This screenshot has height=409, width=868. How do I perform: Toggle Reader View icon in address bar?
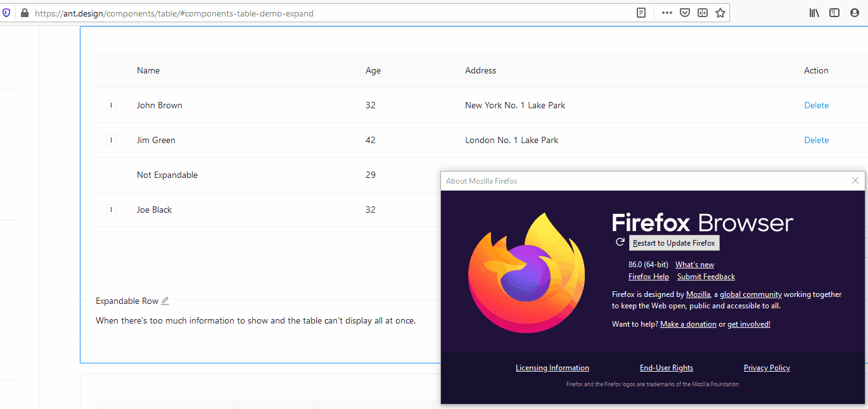[641, 13]
